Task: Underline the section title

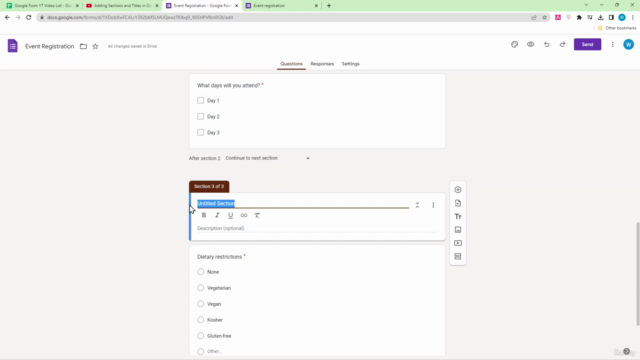Action: click(231, 215)
